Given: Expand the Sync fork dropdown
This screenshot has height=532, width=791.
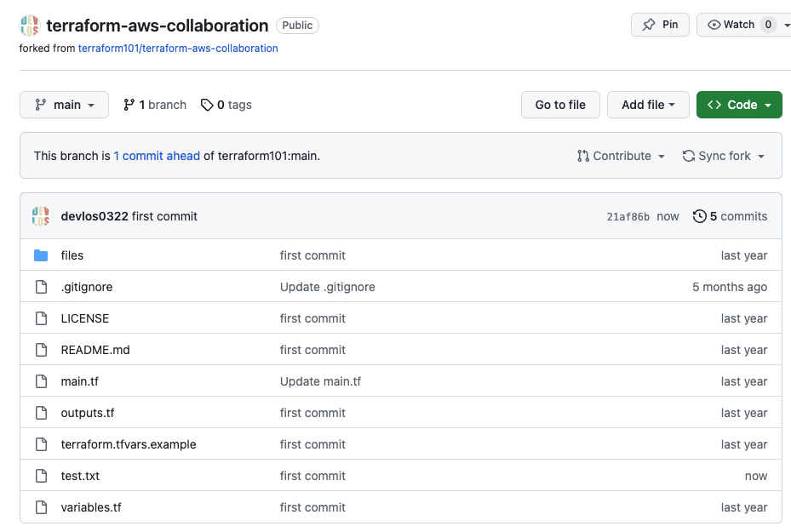Looking at the screenshot, I should pyautogui.click(x=724, y=156).
